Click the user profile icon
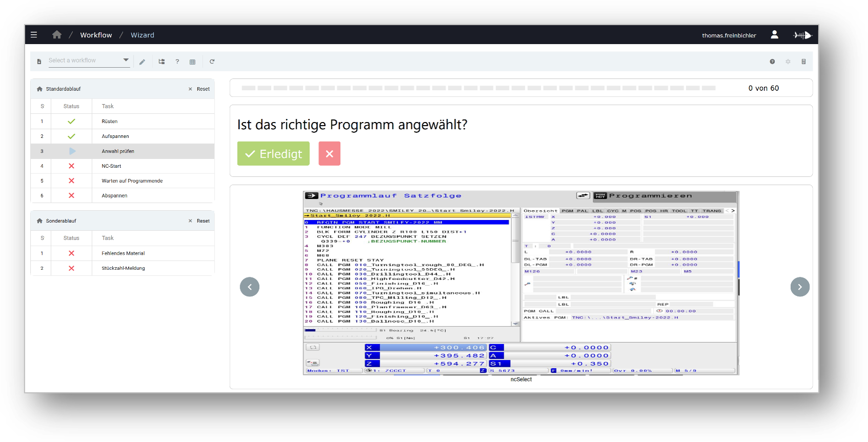The height and width of the screenshot is (442, 868). (774, 34)
